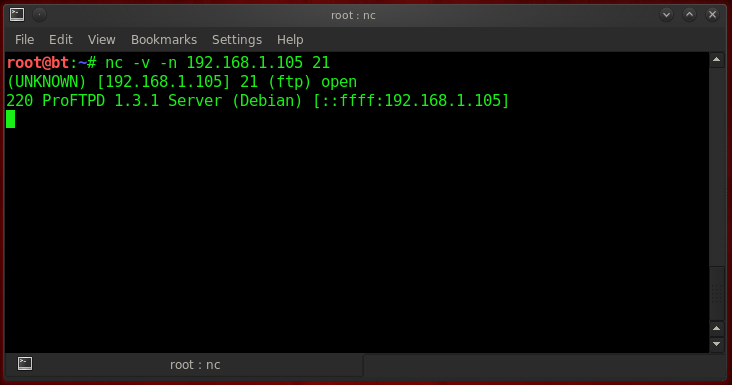Click the '220 ProFTPD 1.3.1 Server (Debian)' text
The height and width of the screenshot is (385, 732).
[x=155, y=101]
